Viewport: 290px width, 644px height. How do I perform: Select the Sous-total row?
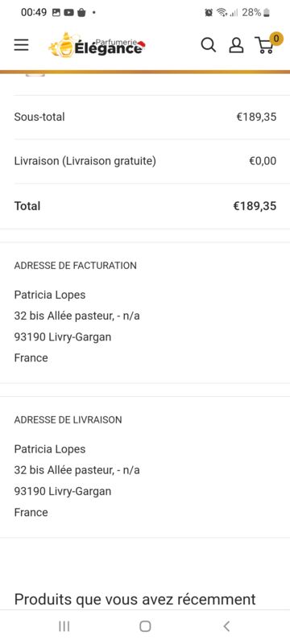[x=145, y=117]
